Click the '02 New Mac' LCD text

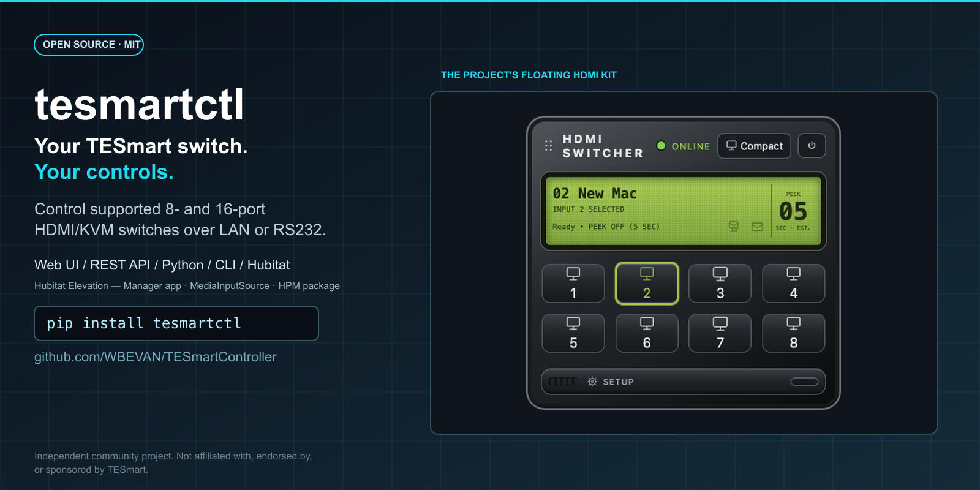[595, 194]
